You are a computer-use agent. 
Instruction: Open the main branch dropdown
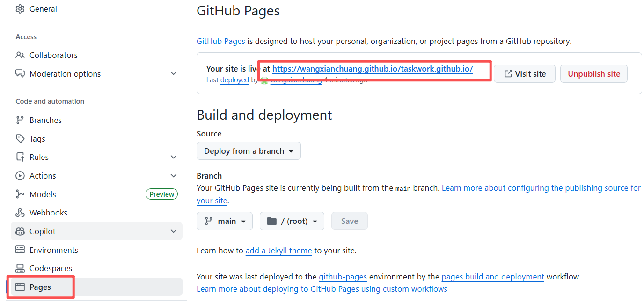click(225, 221)
